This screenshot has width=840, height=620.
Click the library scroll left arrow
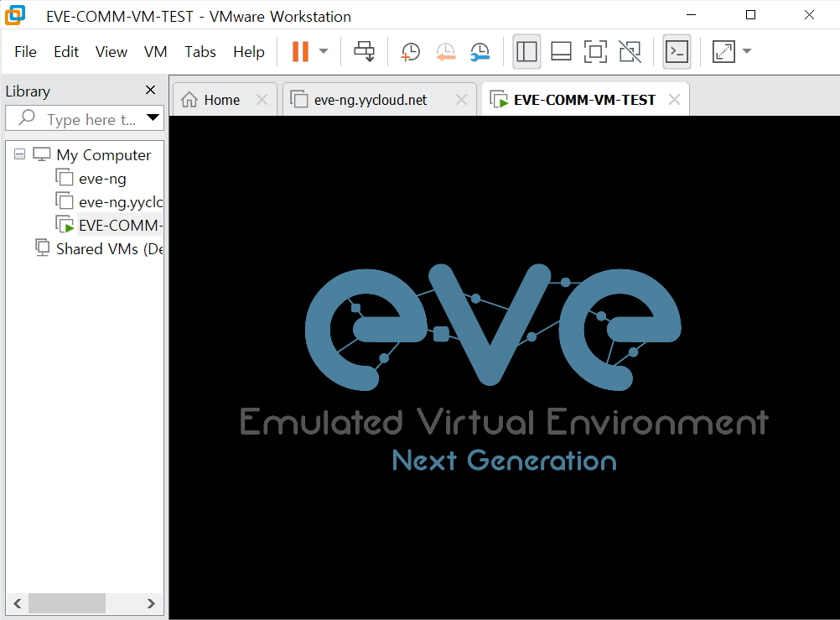[x=17, y=603]
